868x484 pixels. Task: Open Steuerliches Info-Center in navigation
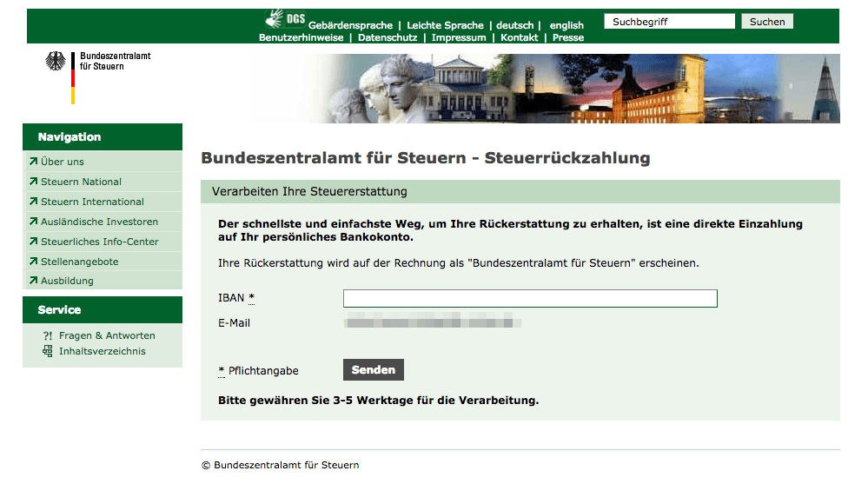100,242
